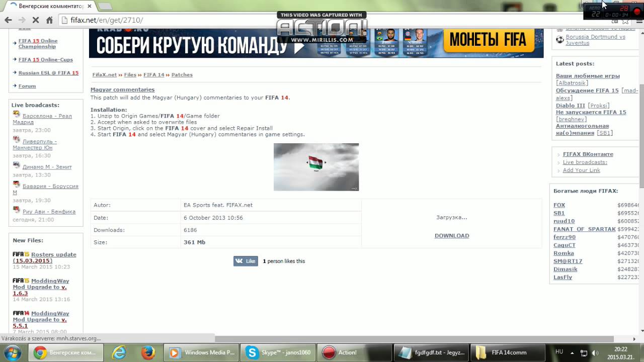This screenshot has height=362, width=644.
Task: Go to the Files breadcrumb
Action: [130, 75]
